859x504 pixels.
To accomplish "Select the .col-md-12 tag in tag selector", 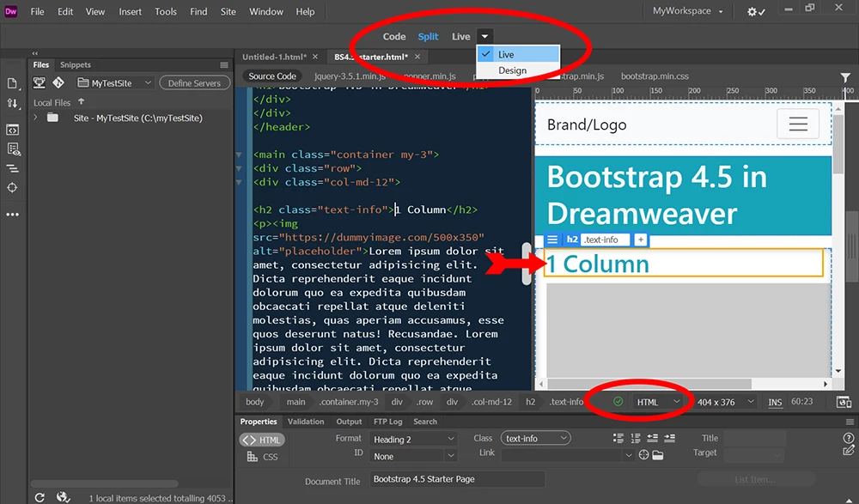I will (492, 402).
